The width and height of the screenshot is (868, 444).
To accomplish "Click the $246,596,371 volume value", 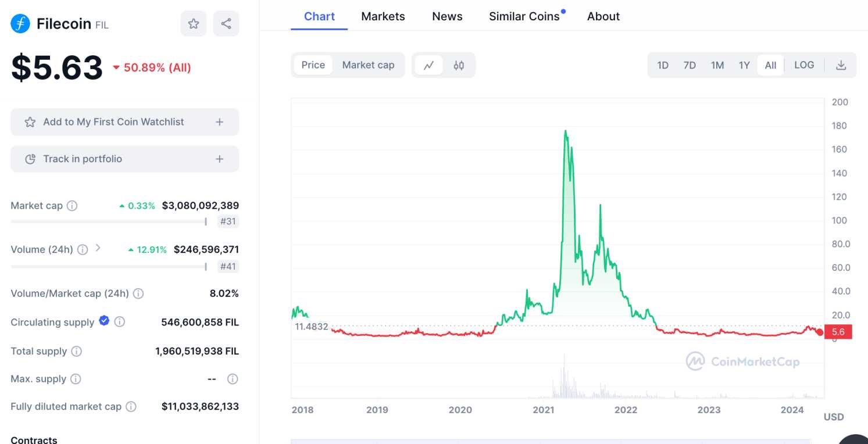I will (206, 249).
